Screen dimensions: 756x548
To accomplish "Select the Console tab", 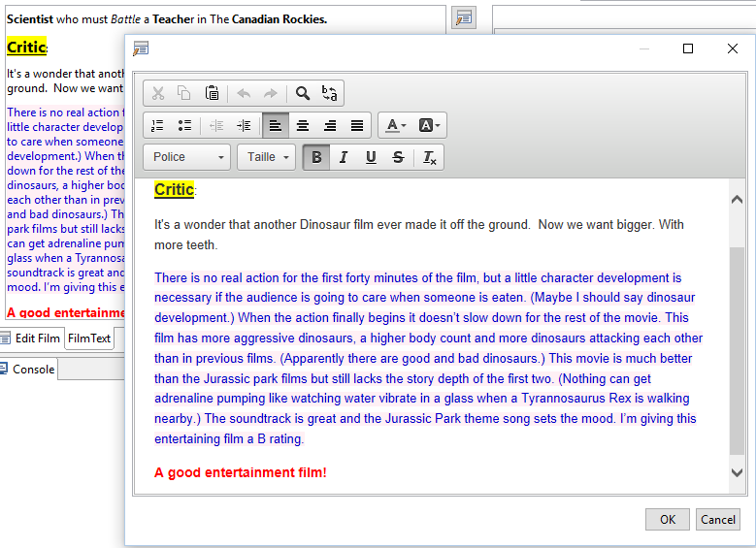I will tap(32, 370).
